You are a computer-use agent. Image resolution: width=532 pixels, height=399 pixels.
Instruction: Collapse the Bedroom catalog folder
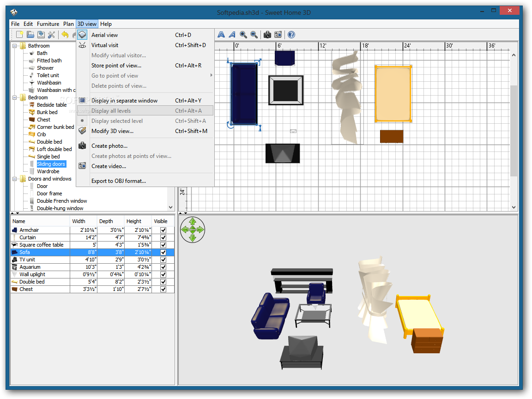15,98
